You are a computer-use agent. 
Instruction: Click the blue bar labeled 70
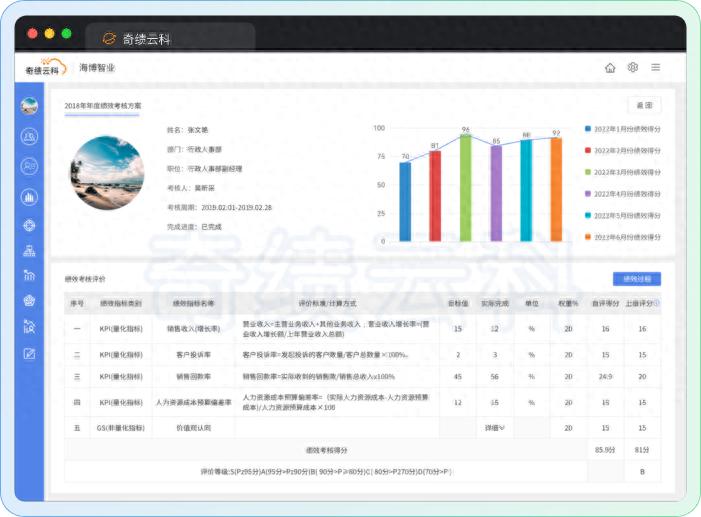pyautogui.click(x=405, y=202)
